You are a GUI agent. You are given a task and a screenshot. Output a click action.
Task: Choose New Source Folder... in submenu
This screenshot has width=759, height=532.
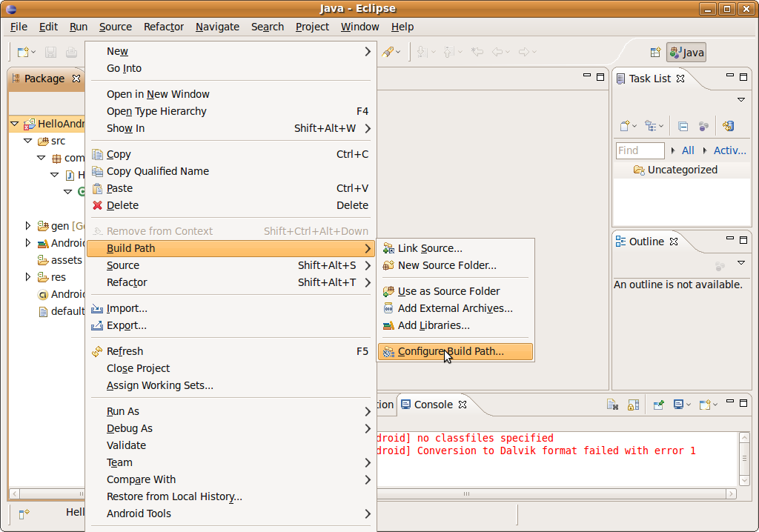click(x=455, y=265)
